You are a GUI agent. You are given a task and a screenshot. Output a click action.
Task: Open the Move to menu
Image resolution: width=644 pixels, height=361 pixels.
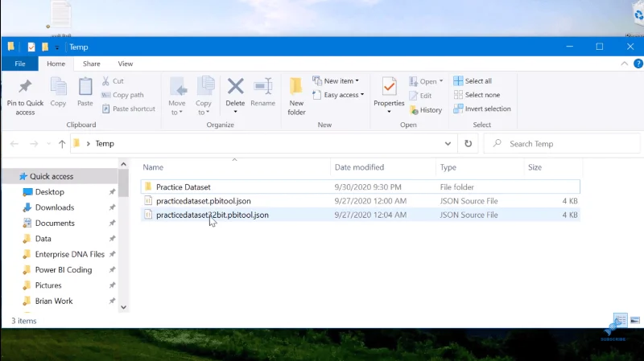pos(177,96)
